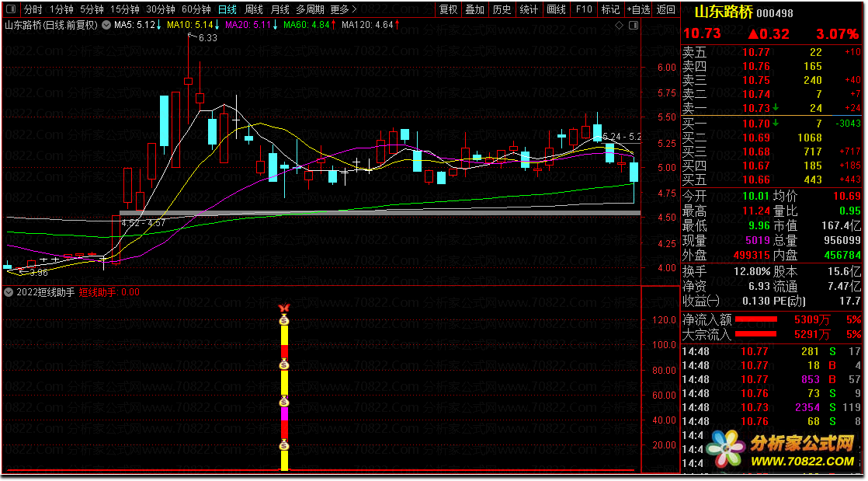Click the 5.24 - 5.2 price range label
The width and height of the screenshot is (868, 481).
(622, 136)
